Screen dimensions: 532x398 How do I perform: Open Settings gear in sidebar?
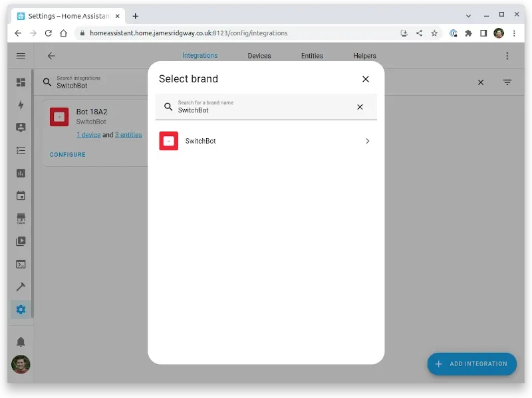point(21,310)
